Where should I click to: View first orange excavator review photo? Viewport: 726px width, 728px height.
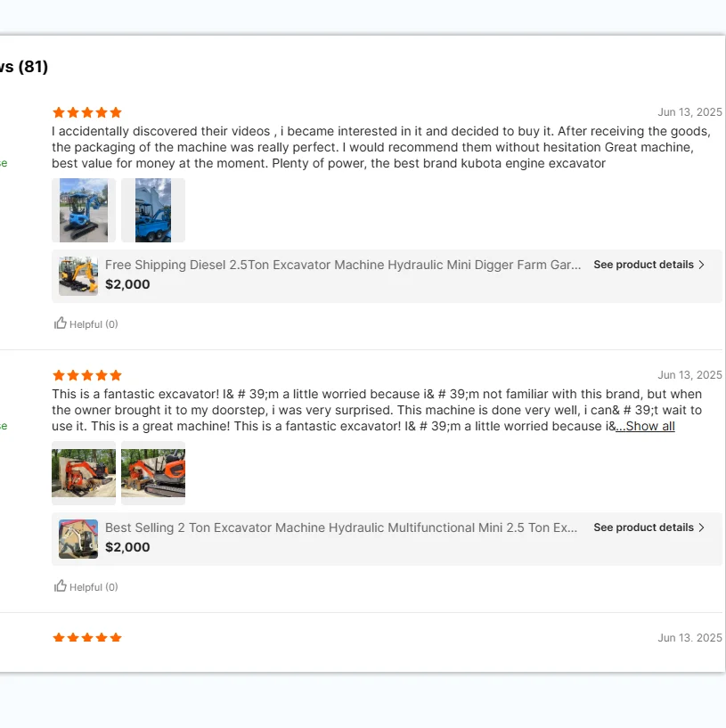coord(84,473)
